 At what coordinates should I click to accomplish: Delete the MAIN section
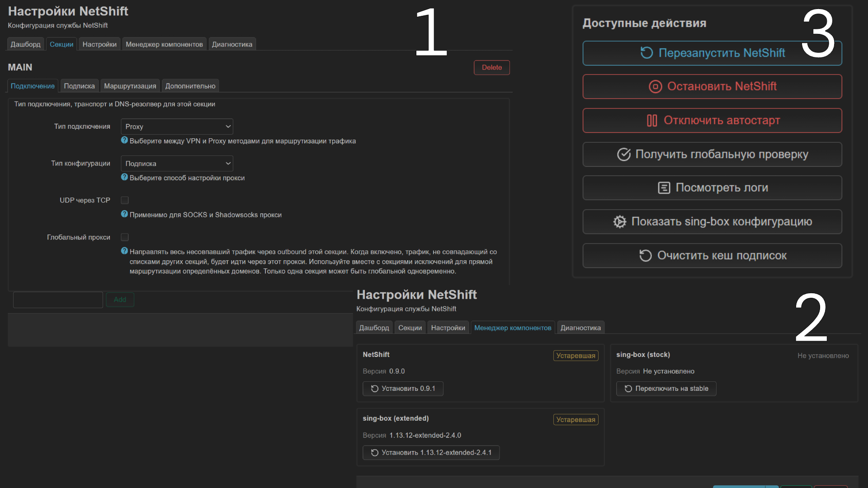(491, 67)
